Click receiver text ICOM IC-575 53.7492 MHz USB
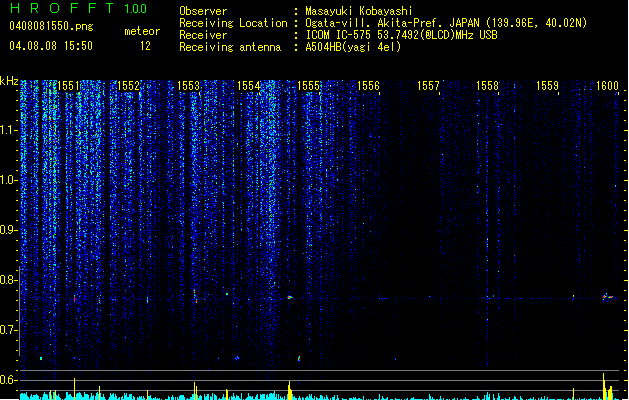The width and height of the screenshot is (629, 400). [x=402, y=35]
